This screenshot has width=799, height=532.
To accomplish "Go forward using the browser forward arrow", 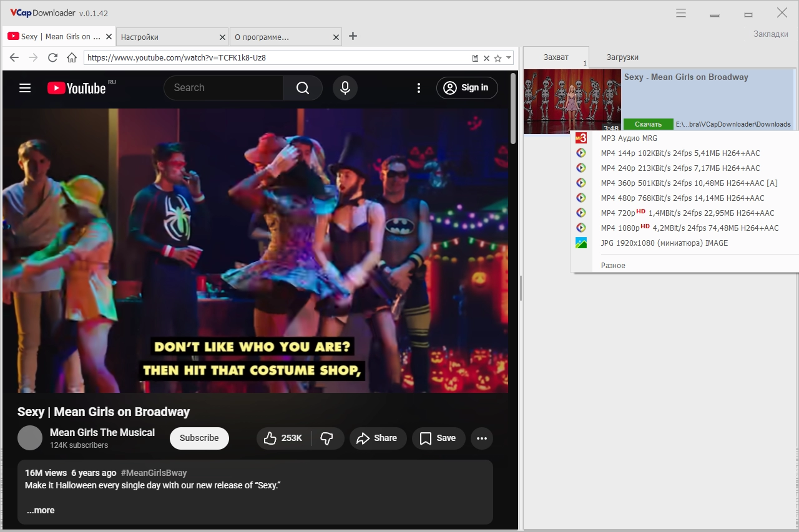I will [33, 58].
